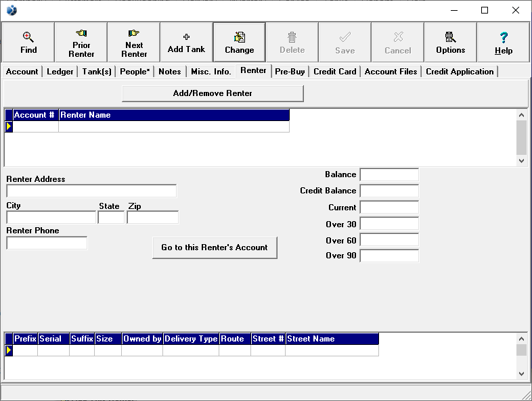
Task: Maximize the application window
Action: 485,10
